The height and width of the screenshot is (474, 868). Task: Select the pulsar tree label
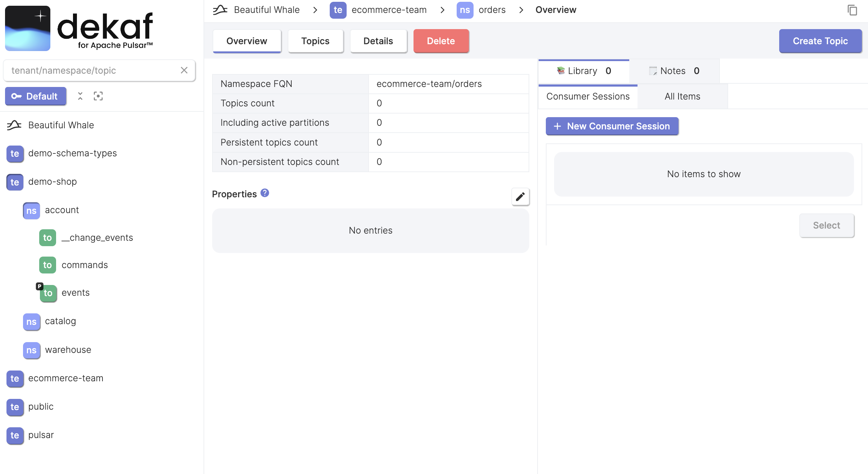coord(41,435)
